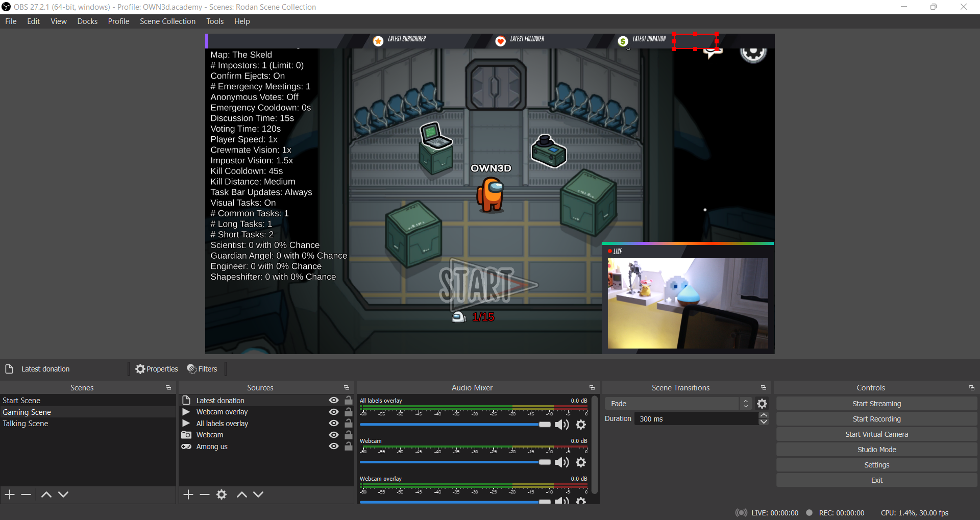Move selected scene up in list

[x=46, y=494]
